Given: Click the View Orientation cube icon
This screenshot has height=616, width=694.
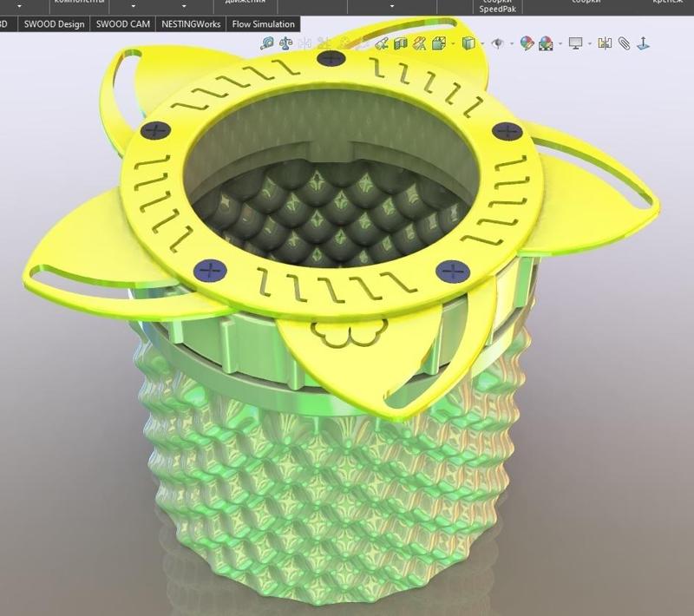Looking at the screenshot, I should [439, 43].
